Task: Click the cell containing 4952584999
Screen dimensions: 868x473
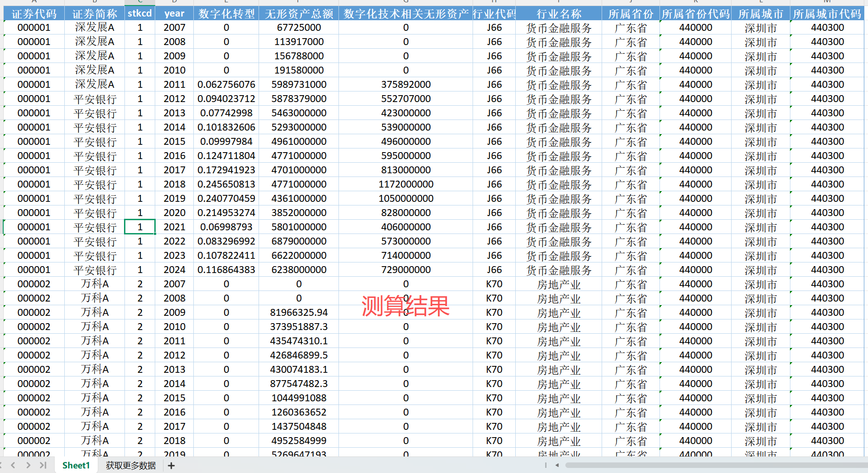Action: [x=299, y=441]
